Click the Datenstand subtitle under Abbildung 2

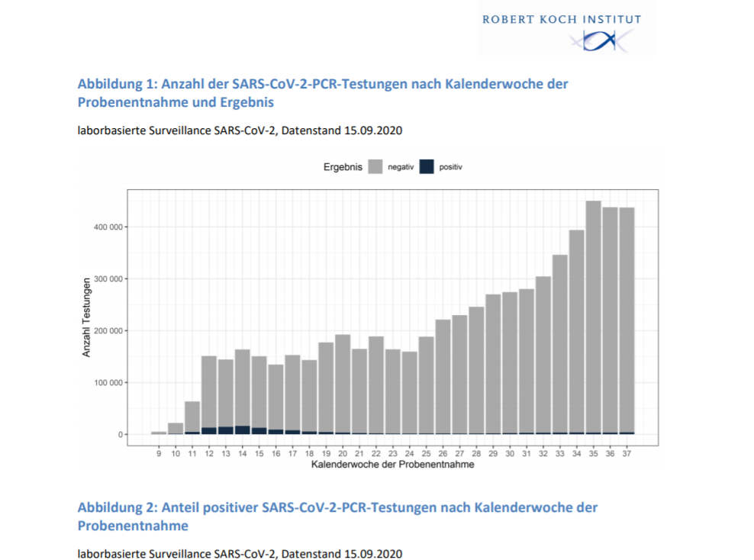[240, 552]
